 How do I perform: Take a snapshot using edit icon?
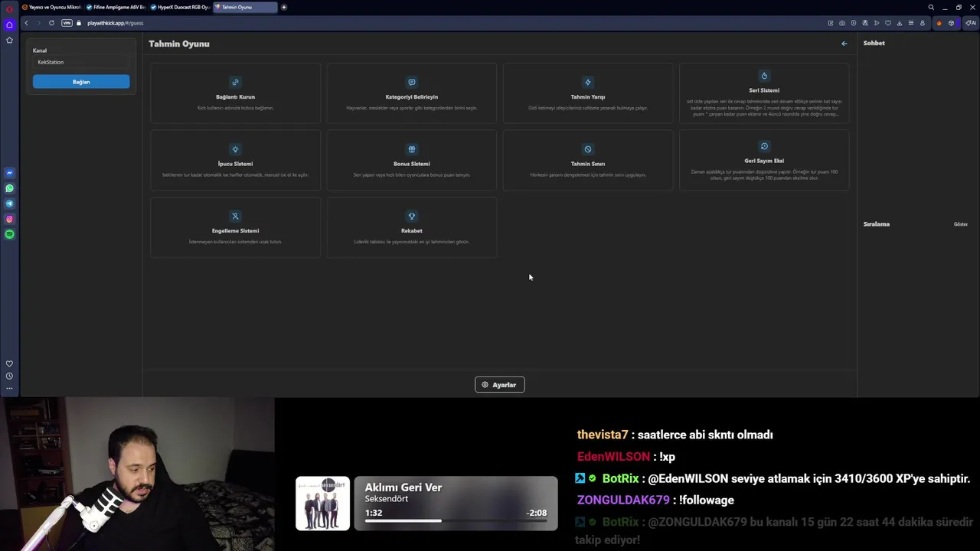(x=831, y=23)
